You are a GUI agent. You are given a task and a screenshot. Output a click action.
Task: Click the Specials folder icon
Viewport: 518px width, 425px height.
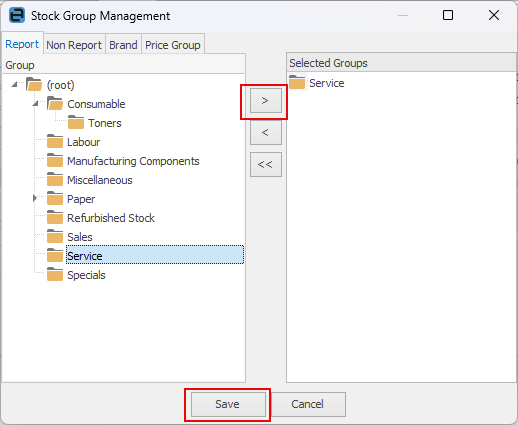click(x=55, y=275)
